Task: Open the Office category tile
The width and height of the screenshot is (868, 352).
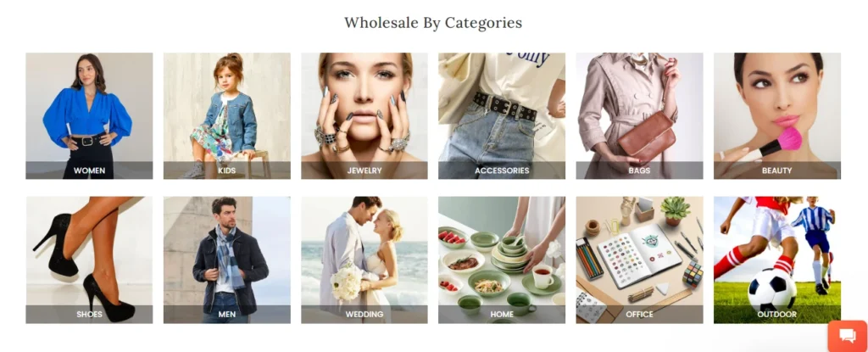Action: [639, 260]
